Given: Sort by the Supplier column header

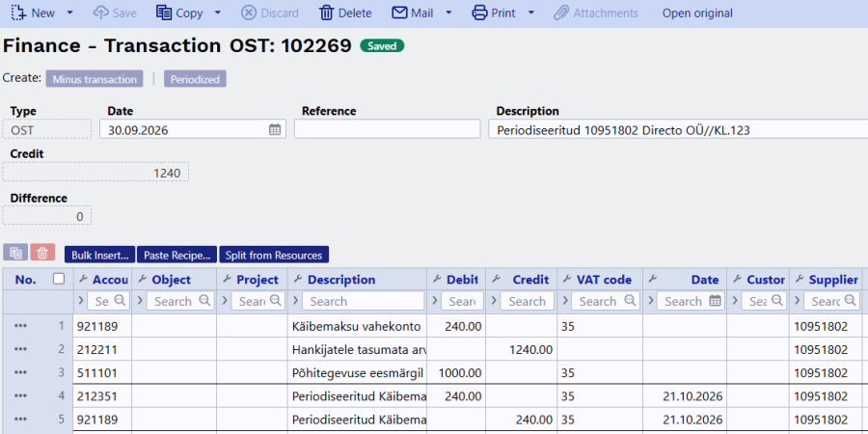Looking at the screenshot, I should pos(833,280).
